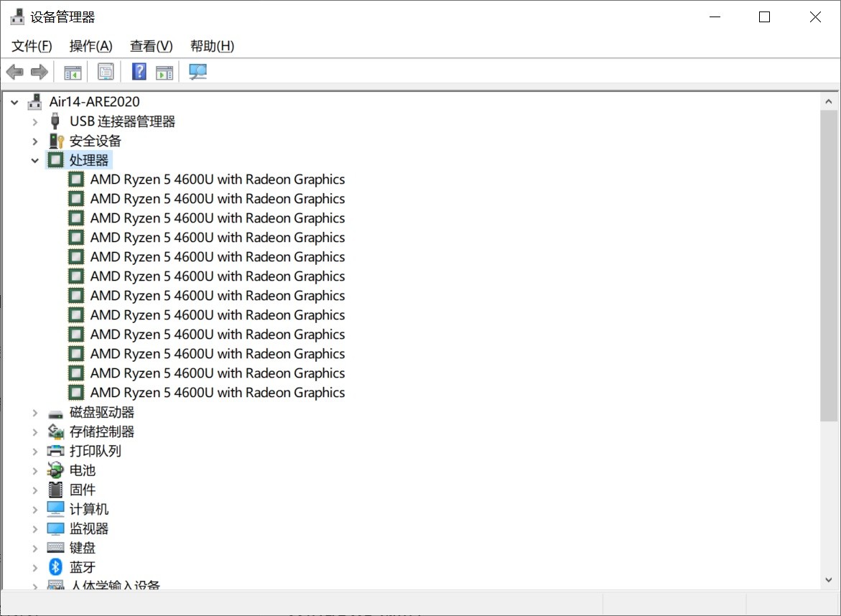Open the 帮助(H) menu
Viewport: 841px width, 616px height.
212,46
